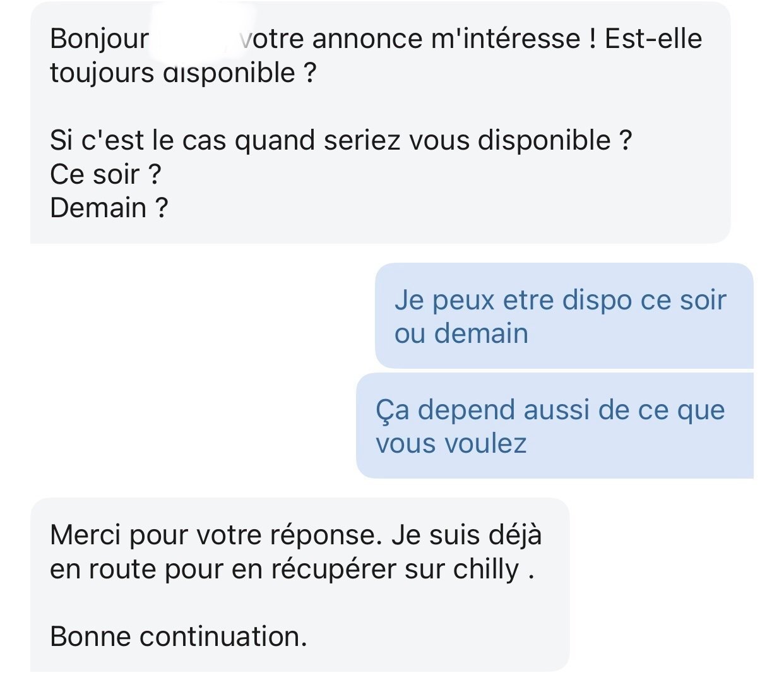
Task: Select the "Si c'est le cas" sentence
Action: pyautogui.click(x=340, y=140)
